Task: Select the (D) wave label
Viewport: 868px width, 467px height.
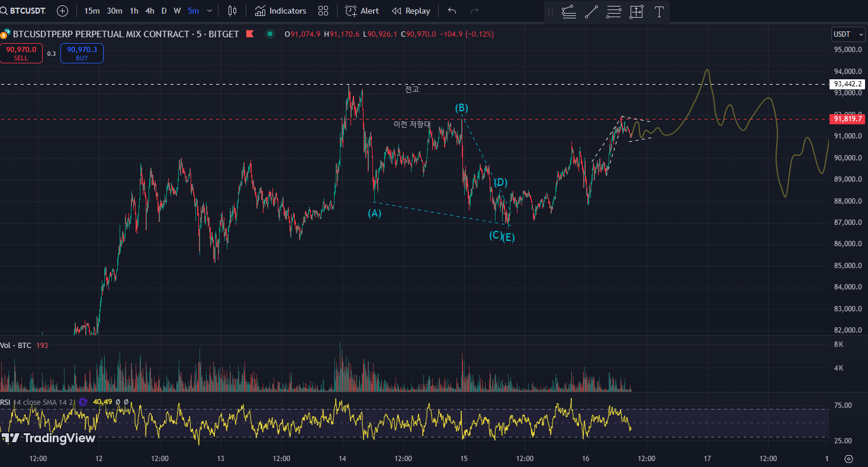Action: 501,182
